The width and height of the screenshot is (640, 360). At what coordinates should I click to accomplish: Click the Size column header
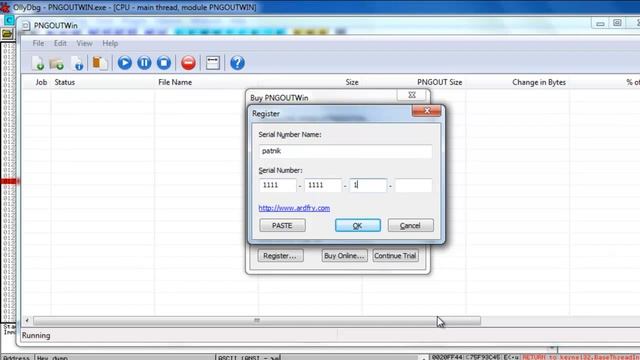pos(352,82)
